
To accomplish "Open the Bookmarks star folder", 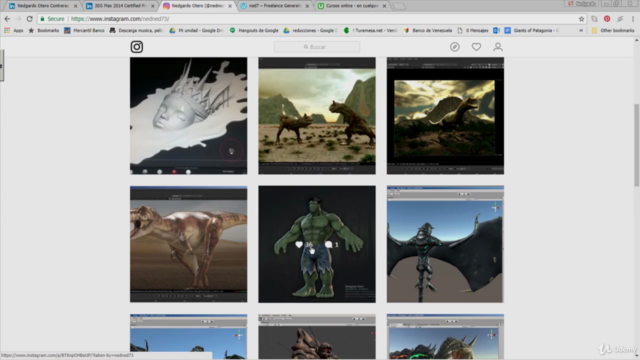I will (x=44, y=31).
